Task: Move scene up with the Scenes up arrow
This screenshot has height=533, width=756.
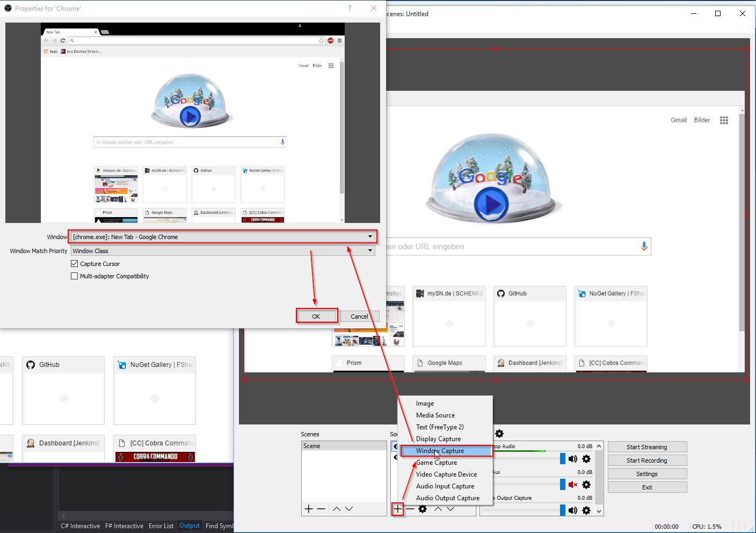Action: coord(337,509)
